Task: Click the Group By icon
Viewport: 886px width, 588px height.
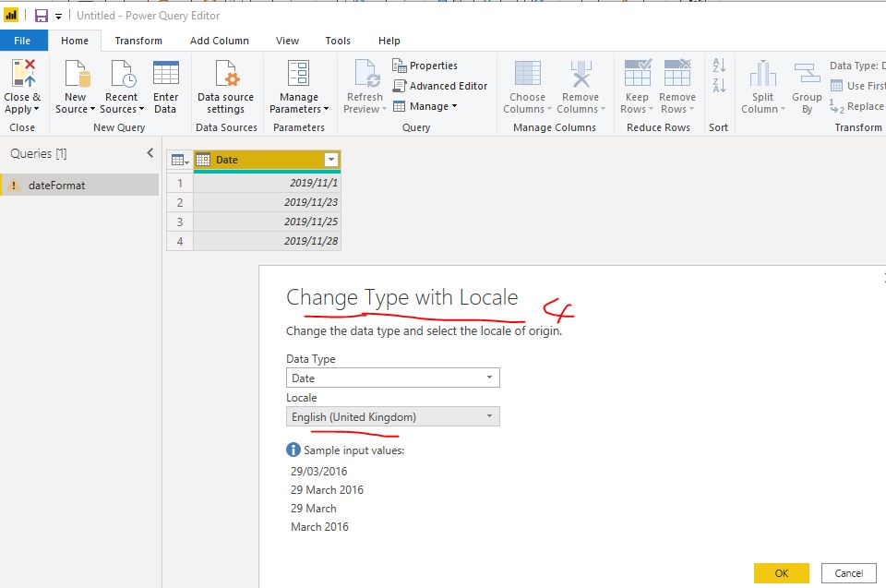Action: 807,74
